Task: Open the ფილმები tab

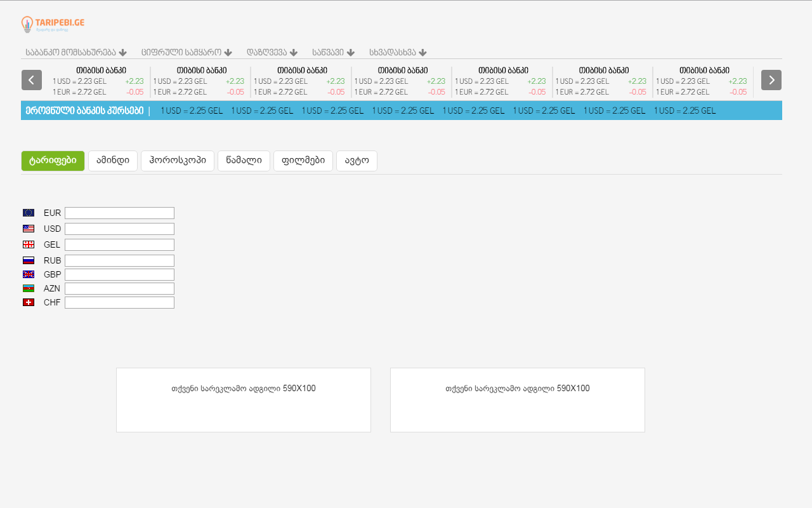Action: [x=303, y=161]
